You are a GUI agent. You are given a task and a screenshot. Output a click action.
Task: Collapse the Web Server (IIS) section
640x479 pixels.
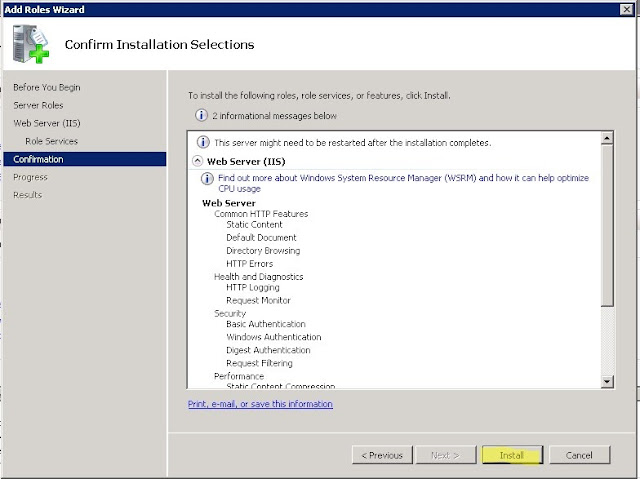(x=197, y=161)
